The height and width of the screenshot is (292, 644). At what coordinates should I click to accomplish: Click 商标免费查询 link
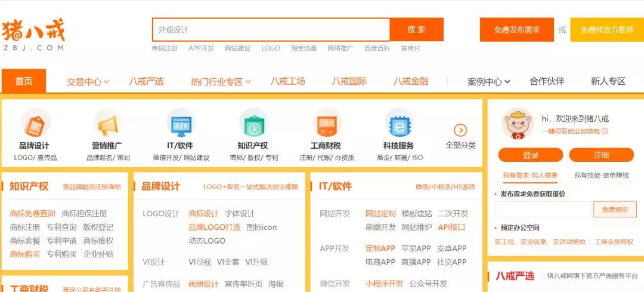click(32, 213)
